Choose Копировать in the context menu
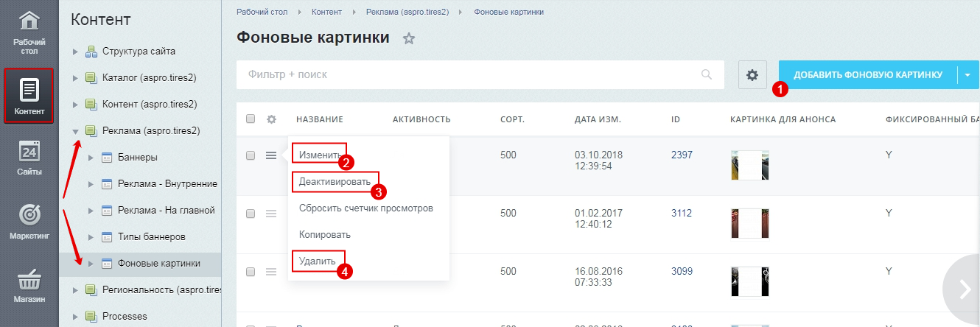 coord(325,235)
